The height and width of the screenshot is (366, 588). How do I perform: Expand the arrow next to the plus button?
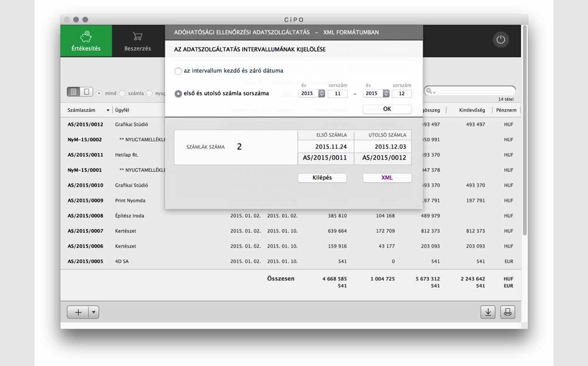94,312
